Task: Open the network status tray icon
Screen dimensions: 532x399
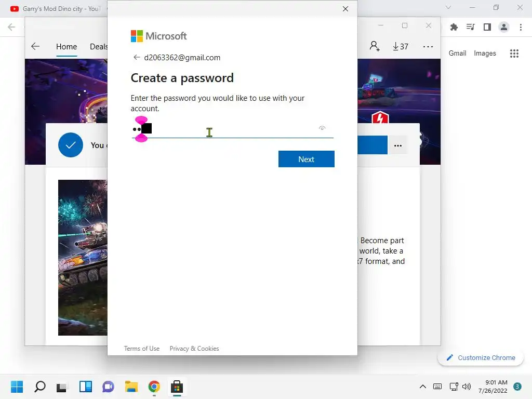Action: [x=454, y=387]
